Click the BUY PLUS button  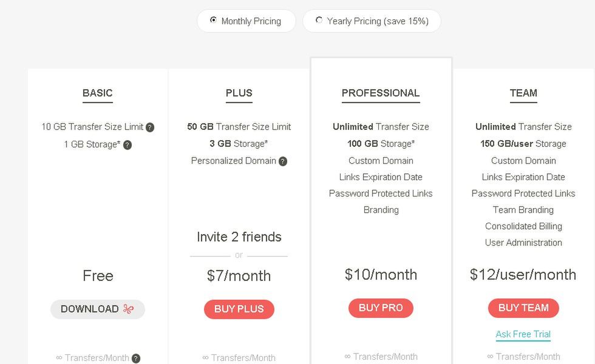tap(239, 309)
